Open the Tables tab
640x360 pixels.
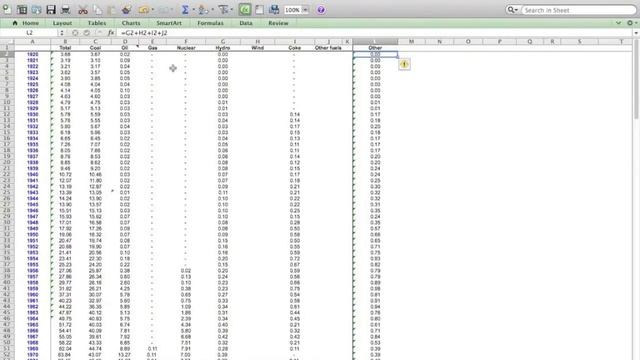coord(97,23)
